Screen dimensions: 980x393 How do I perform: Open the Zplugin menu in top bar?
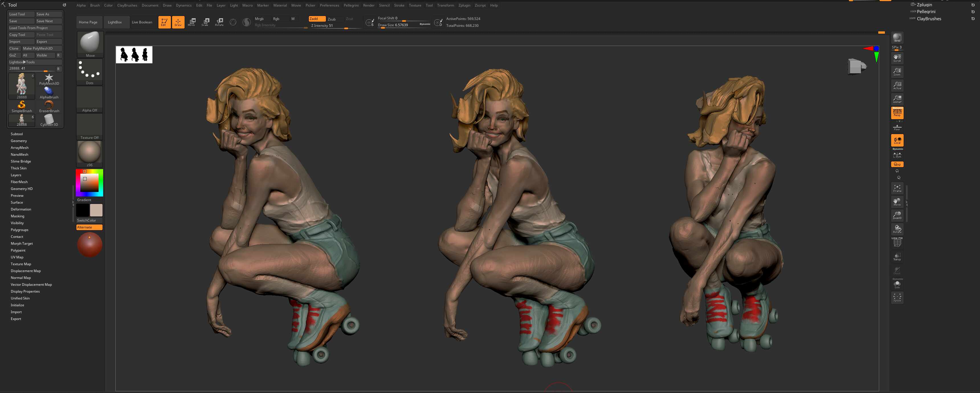(x=464, y=5)
